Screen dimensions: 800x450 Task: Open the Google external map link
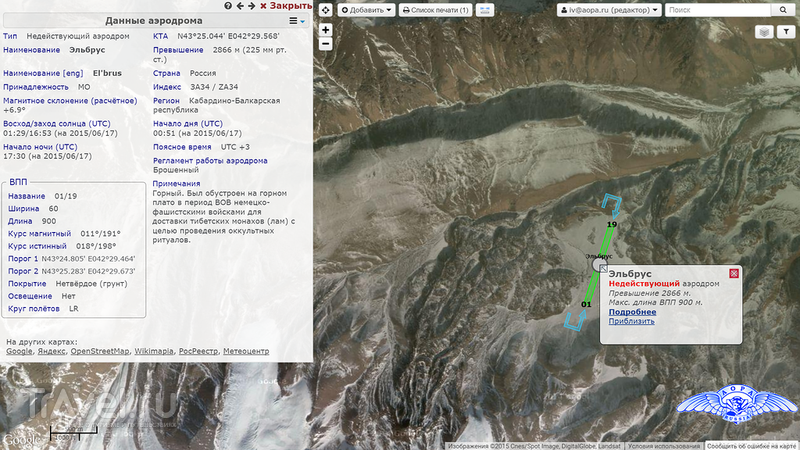[19, 351]
